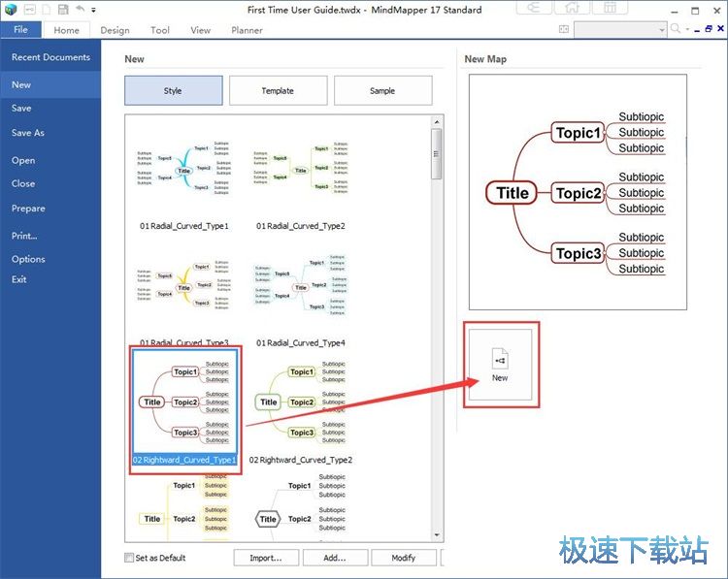728x579 pixels.
Task: Click the planner grid icon in title bar
Action: [611, 7]
